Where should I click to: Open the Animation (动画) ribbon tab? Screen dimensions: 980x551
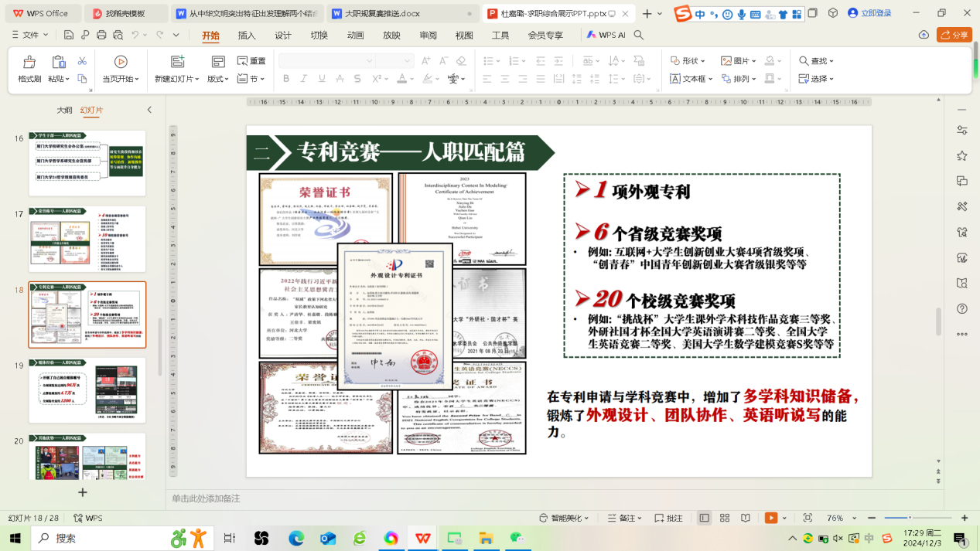356,35
